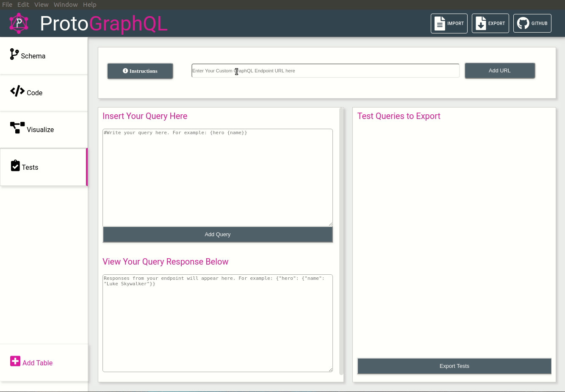The width and height of the screenshot is (565, 392).
Task: Open the Edit menu
Action: pyautogui.click(x=23, y=5)
